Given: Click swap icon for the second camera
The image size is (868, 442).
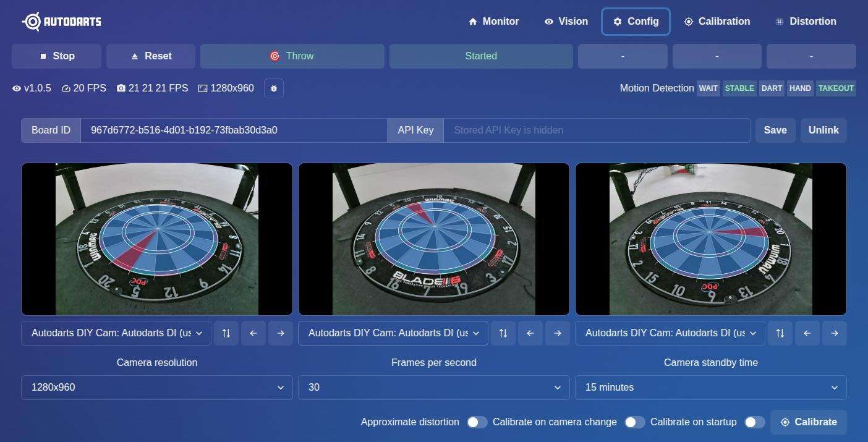Looking at the screenshot, I should click(x=503, y=333).
